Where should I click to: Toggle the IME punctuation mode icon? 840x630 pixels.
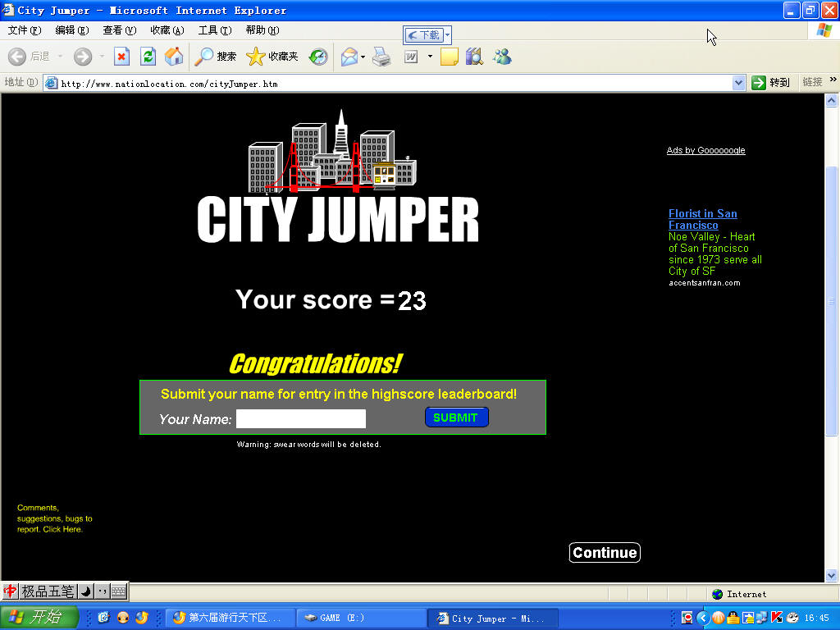point(103,591)
